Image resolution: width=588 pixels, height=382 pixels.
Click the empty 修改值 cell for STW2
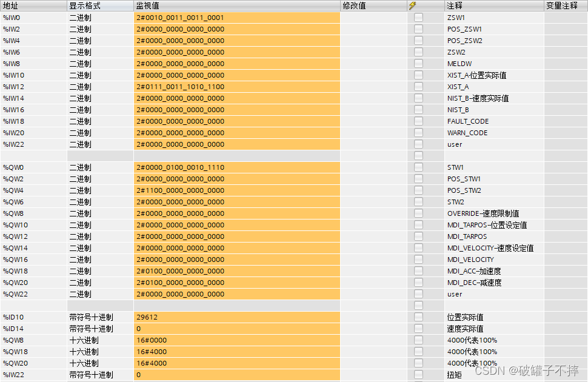[x=376, y=202]
